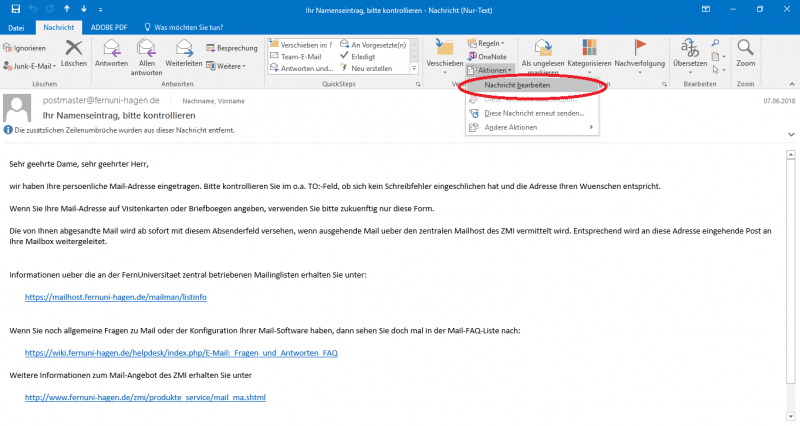800x426 pixels.
Task: Switch to the Nachricht ribbon tab
Action: tap(59, 28)
